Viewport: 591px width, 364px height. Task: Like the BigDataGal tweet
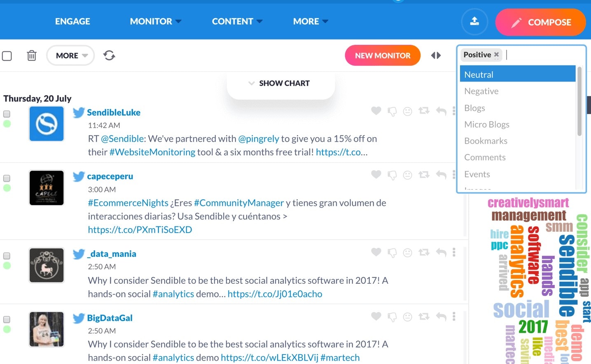376,316
